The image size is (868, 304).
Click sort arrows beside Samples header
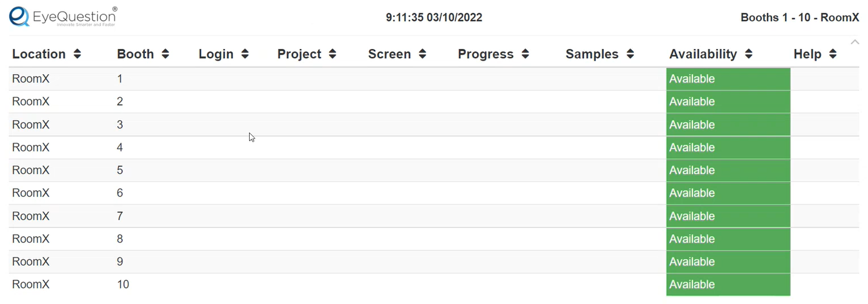[x=630, y=54]
